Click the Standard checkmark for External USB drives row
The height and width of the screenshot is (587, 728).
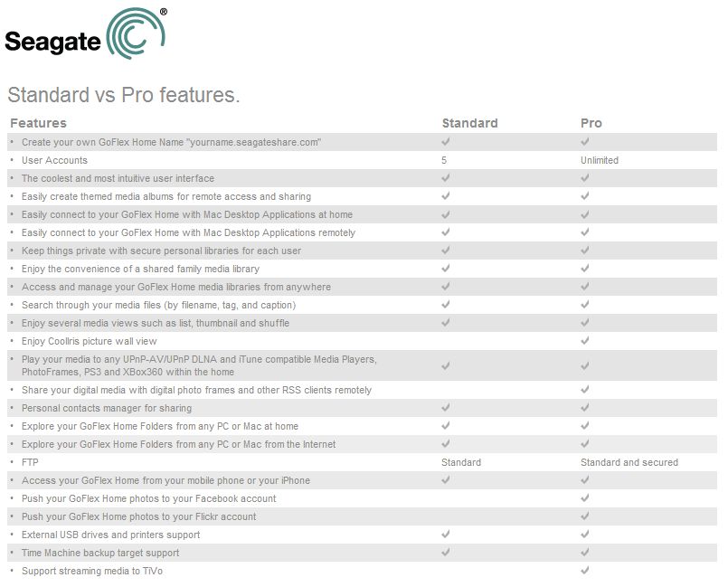[x=446, y=535]
